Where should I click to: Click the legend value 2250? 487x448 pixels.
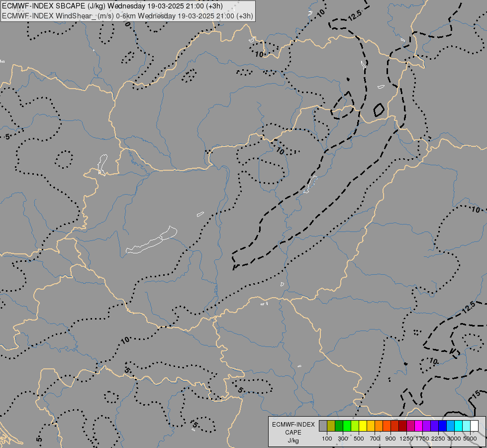click(438, 439)
